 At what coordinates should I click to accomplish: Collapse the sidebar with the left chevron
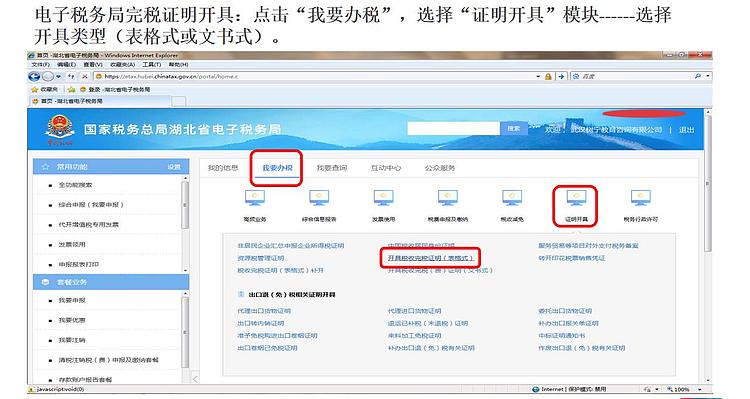(x=195, y=379)
